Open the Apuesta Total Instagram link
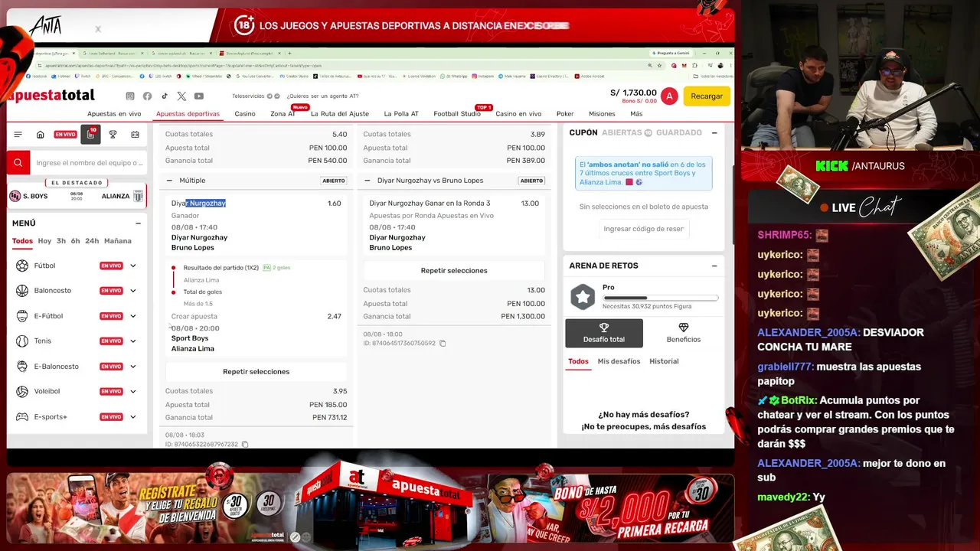This screenshot has height=551, width=980. click(x=130, y=96)
